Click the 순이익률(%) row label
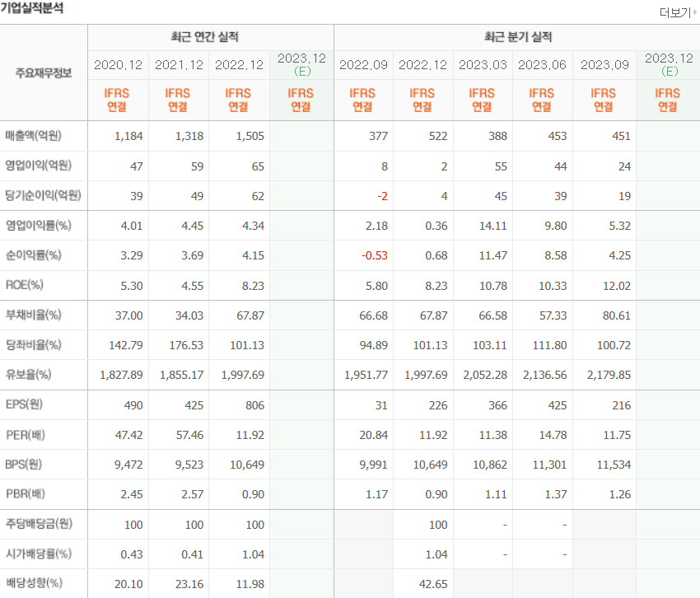 coord(34,255)
